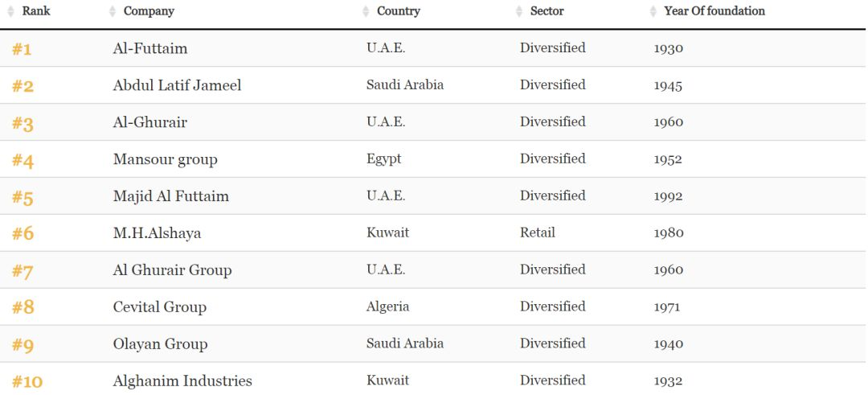The image size is (868, 395).
Task: Click the sort arrows beside Year Of foundation
Action: click(x=653, y=11)
